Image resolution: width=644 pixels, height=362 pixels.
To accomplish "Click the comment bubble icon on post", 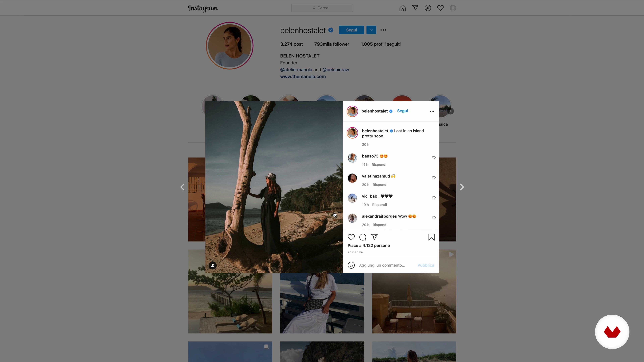I will (x=363, y=237).
